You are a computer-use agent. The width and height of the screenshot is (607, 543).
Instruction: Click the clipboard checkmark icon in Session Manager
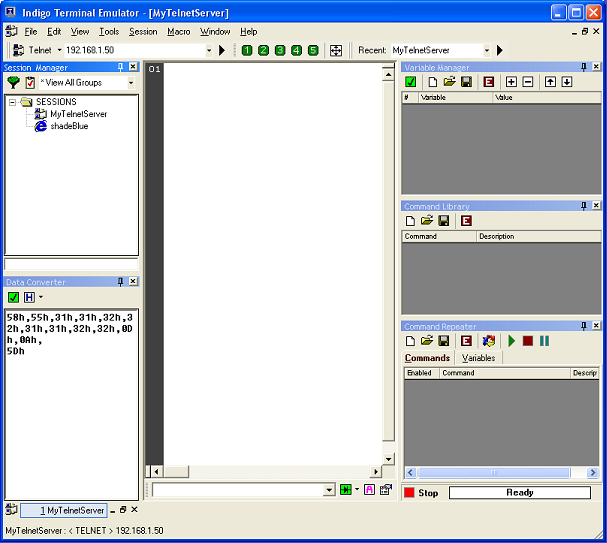click(30, 82)
